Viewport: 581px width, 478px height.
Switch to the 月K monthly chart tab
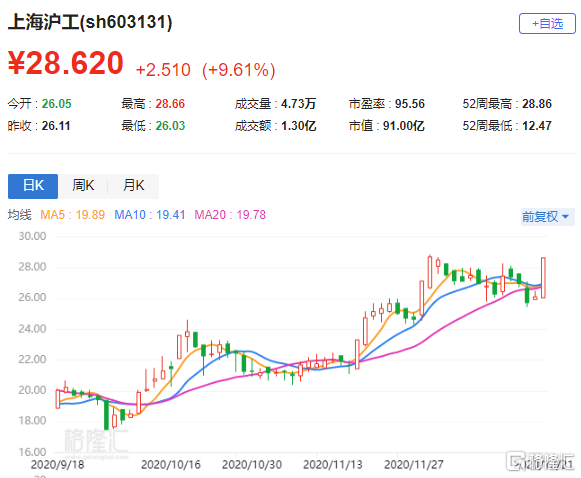point(133,186)
